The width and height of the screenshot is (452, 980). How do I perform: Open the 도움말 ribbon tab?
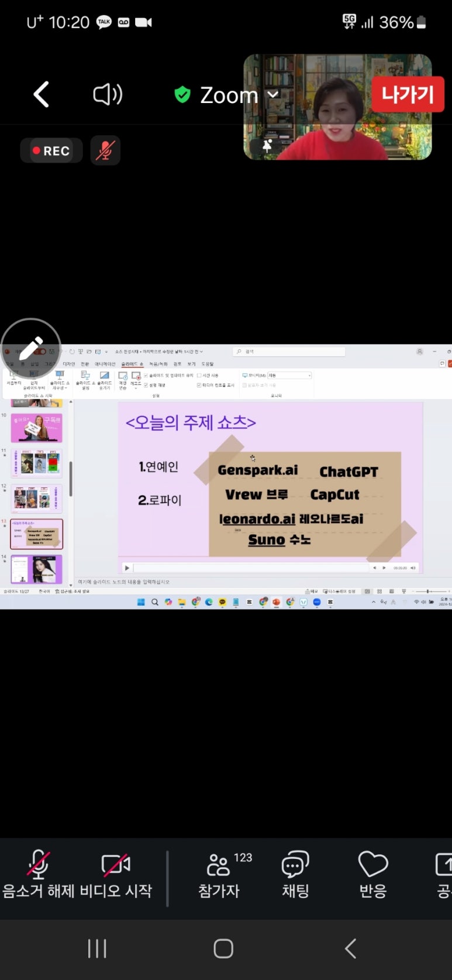point(208,364)
